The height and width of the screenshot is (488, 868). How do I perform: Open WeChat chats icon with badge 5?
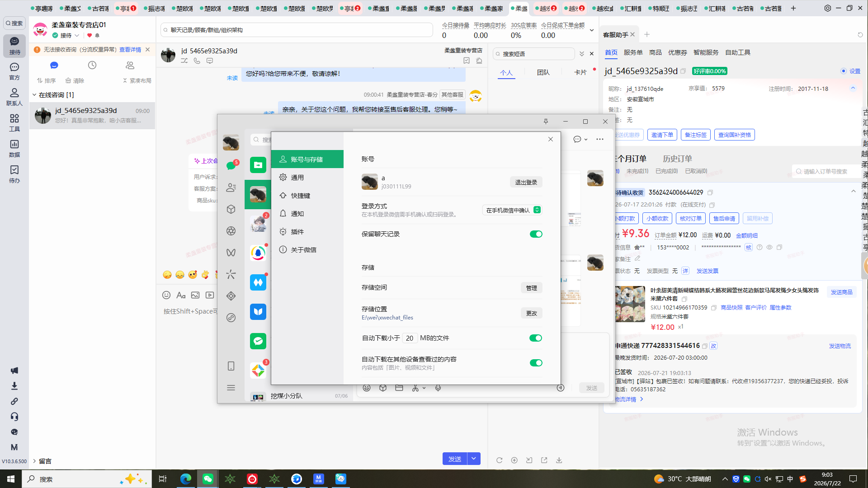pos(231,165)
